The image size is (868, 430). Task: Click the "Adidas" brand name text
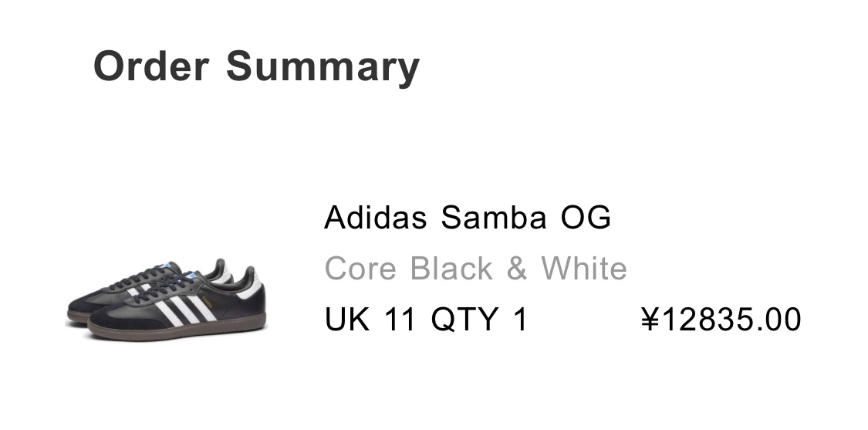375,218
